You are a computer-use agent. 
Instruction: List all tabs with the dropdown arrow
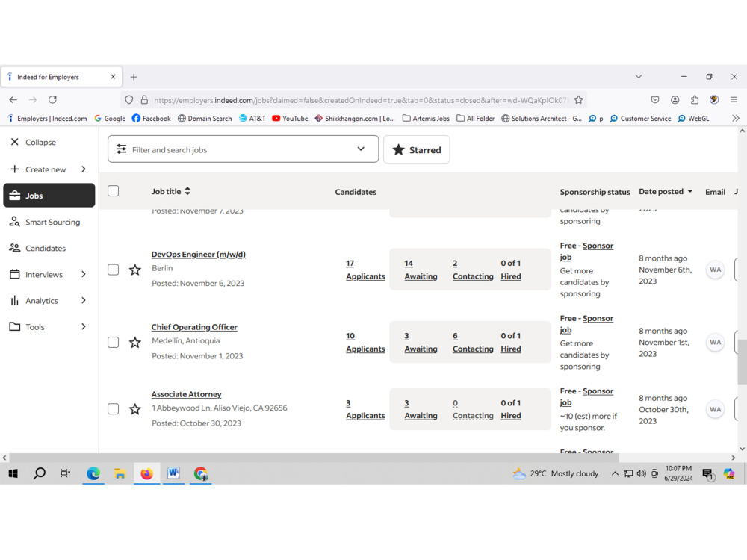[x=639, y=77]
